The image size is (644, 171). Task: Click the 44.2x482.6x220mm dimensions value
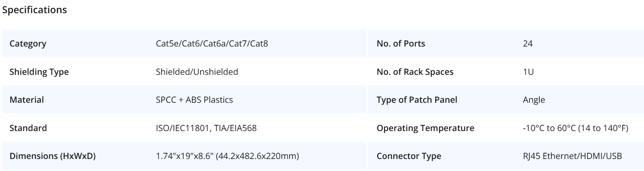[x=227, y=156]
